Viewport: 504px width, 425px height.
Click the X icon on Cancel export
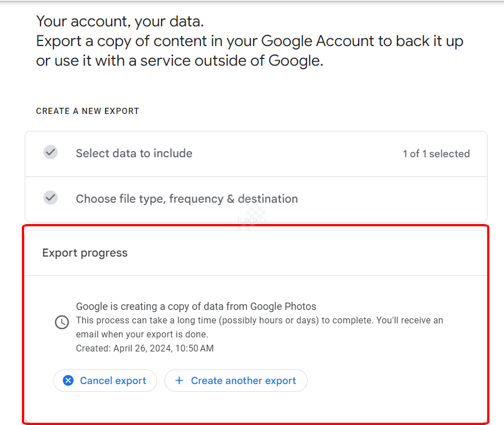tap(68, 381)
